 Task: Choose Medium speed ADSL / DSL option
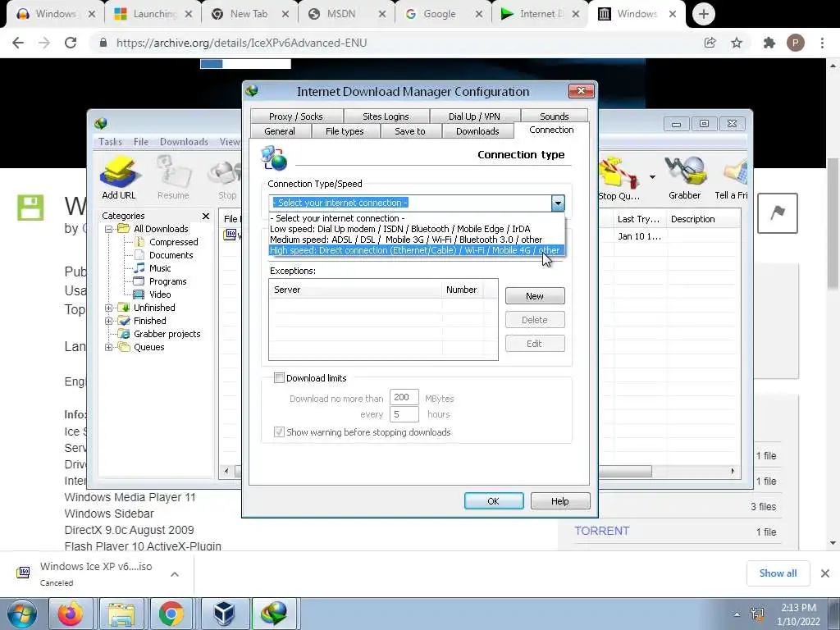coord(417,240)
